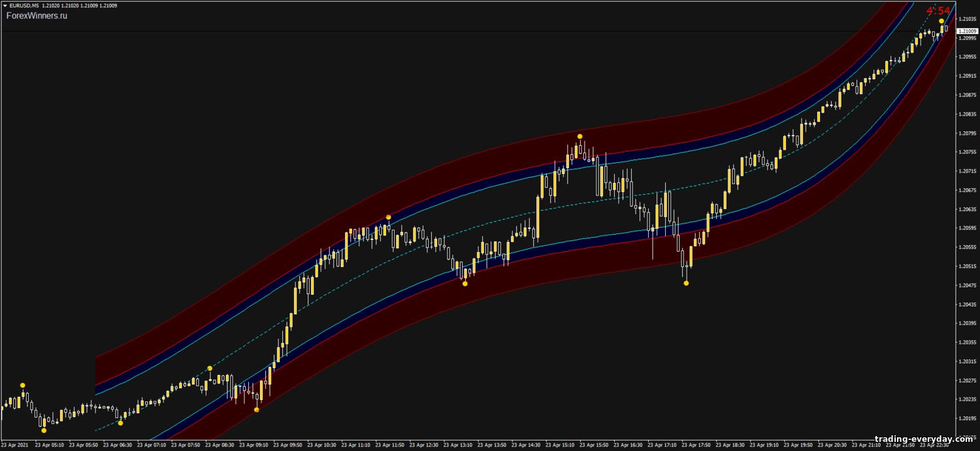Click the 1.20235 price scale label
This screenshot has height=451, width=980.
point(967,399)
